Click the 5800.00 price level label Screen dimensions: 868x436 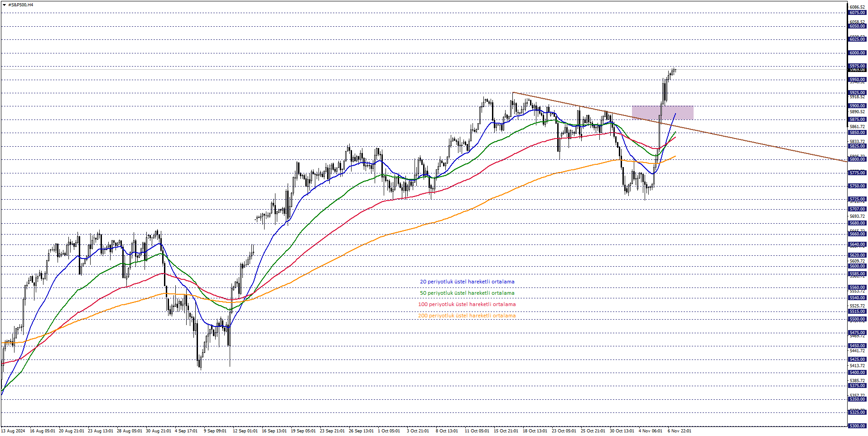tap(857, 159)
